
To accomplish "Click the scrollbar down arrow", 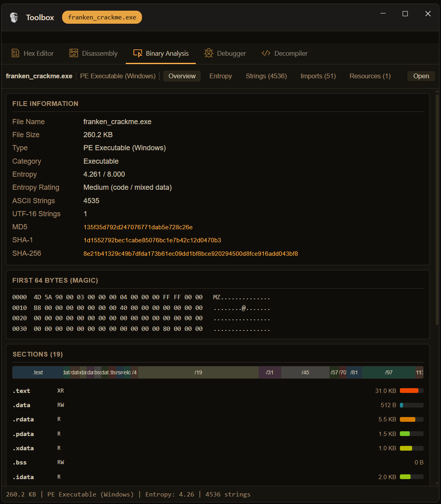I will coord(437,483).
